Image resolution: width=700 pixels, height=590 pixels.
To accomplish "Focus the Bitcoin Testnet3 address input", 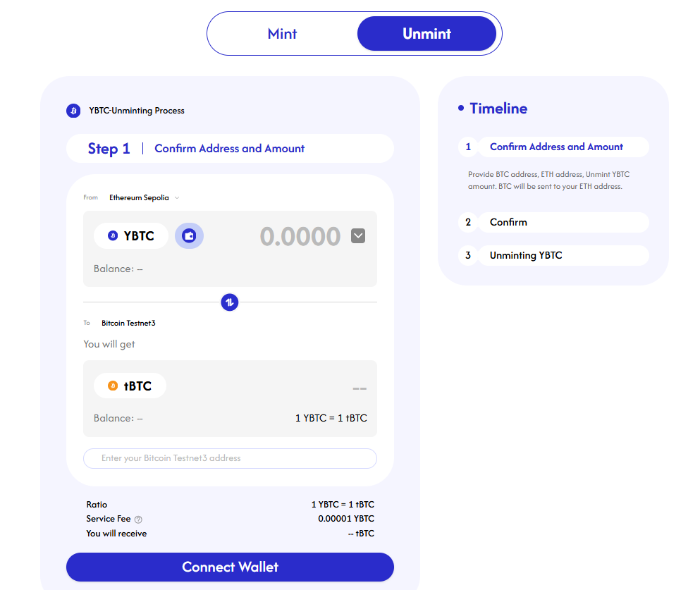I will click(x=230, y=458).
